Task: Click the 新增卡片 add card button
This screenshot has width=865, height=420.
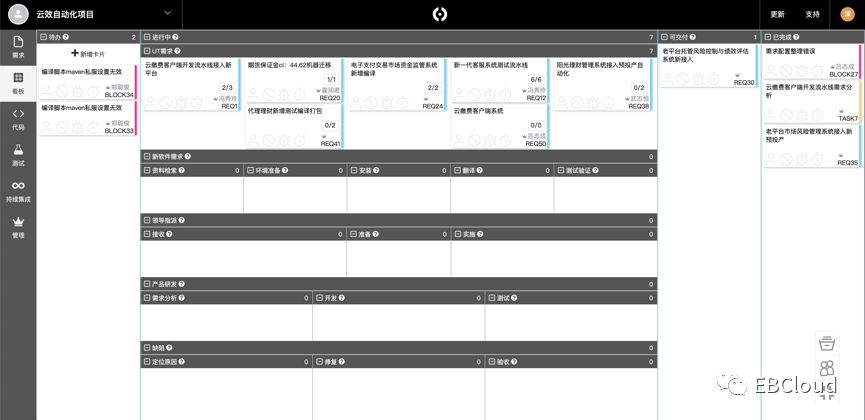Action: click(87, 53)
